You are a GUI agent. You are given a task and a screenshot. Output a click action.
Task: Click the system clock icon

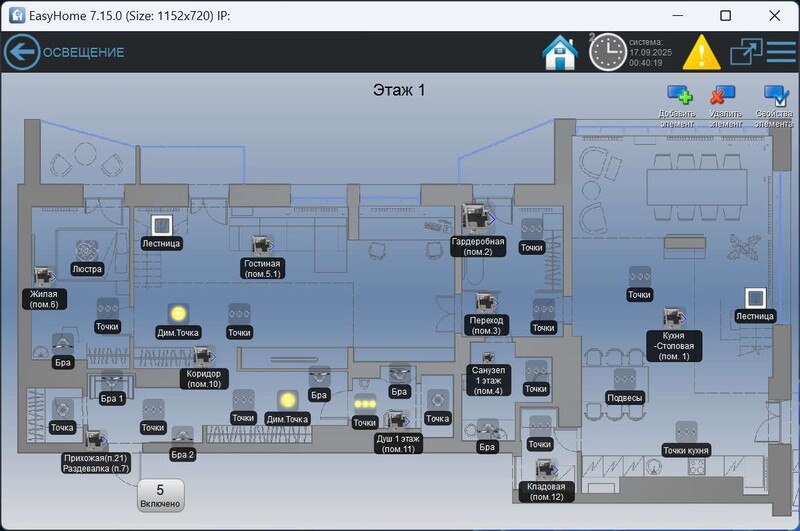607,52
